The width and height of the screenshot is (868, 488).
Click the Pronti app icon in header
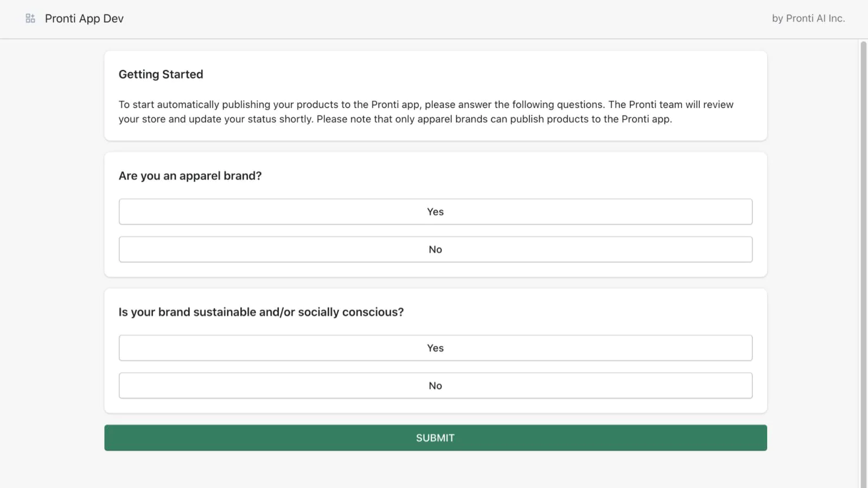pyautogui.click(x=30, y=18)
